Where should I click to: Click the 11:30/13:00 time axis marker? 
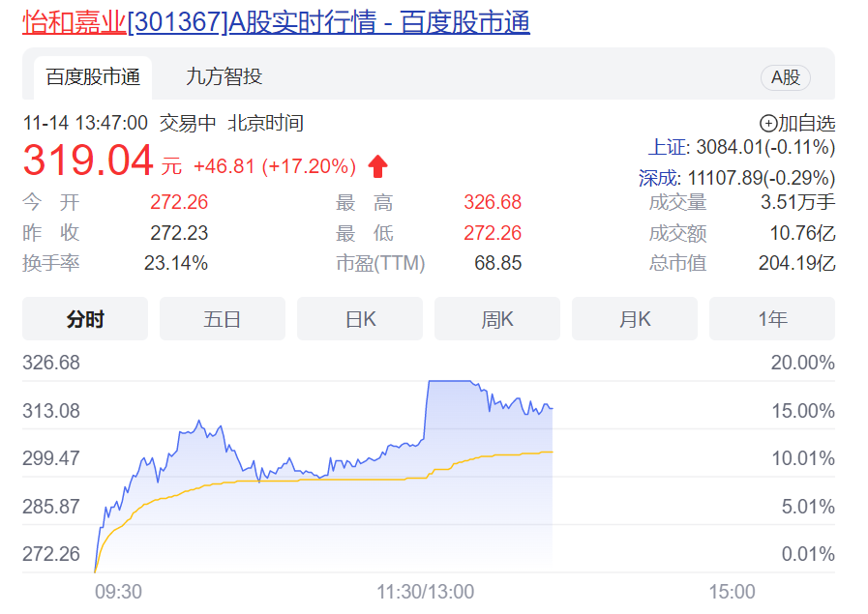[426, 592]
